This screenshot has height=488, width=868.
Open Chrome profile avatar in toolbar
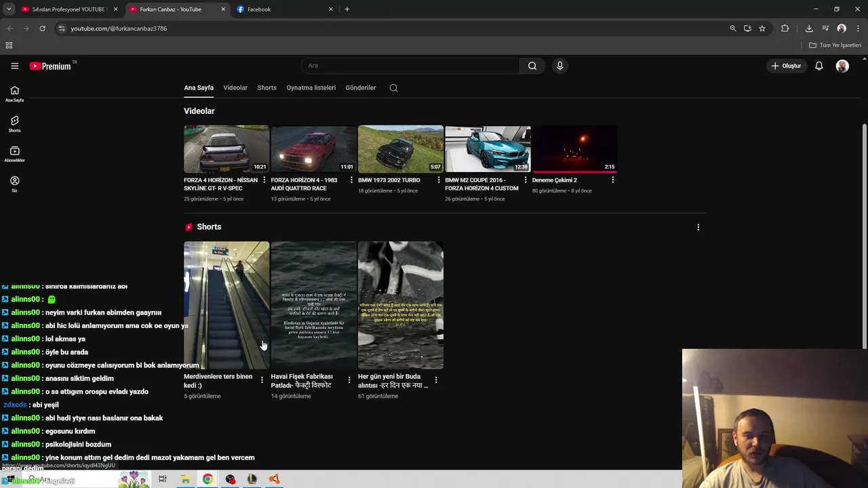coord(842,28)
